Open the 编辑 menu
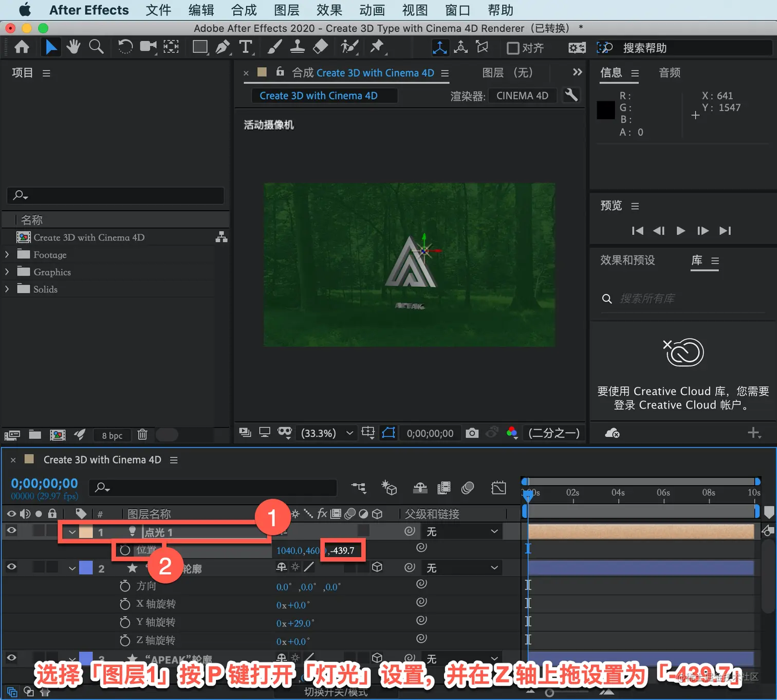 point(201,10)
